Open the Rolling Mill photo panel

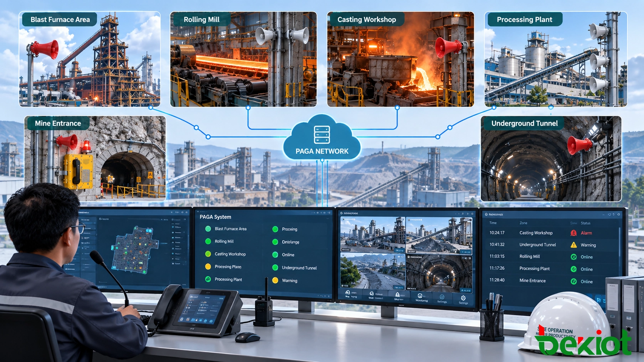243,59
